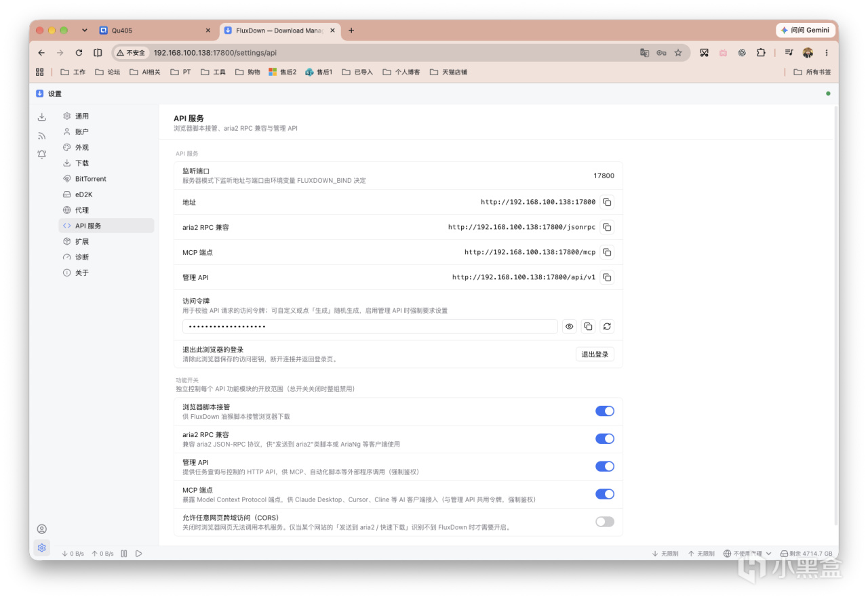This screenshot has height=599, width=868.
Task: Turn off the 管理 API switch
Action: pyautogui.click(x=605, y=466)
